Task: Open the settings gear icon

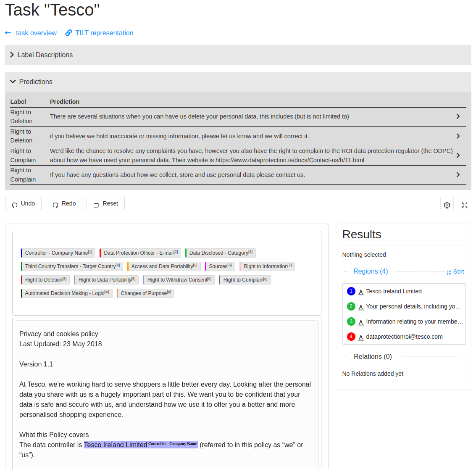Action: click(447, 205)
